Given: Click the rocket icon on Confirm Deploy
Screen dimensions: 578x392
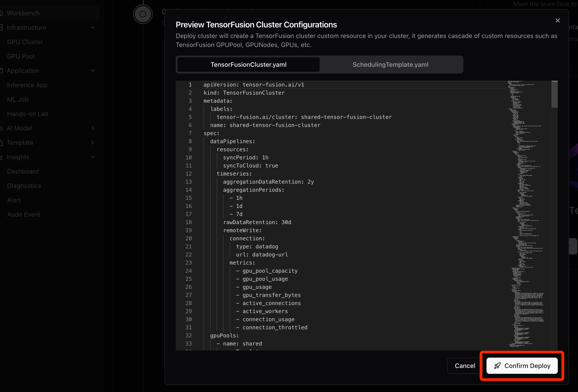Looking at the screenshot, I should [x=497, y=366].
